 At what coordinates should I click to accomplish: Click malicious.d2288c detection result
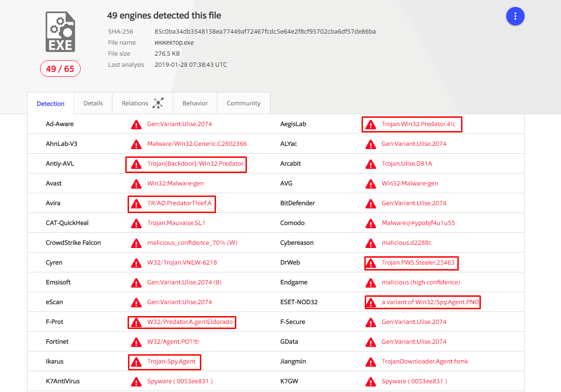(407, 243)
